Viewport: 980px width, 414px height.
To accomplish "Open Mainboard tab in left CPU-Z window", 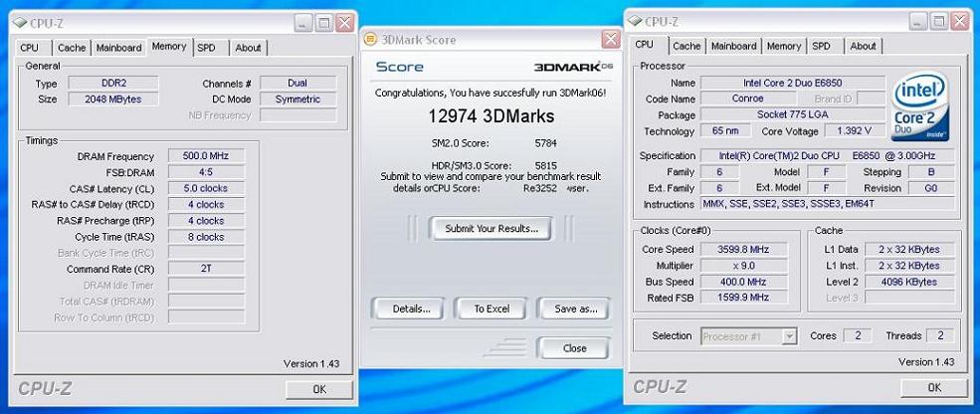I will 118,48.
